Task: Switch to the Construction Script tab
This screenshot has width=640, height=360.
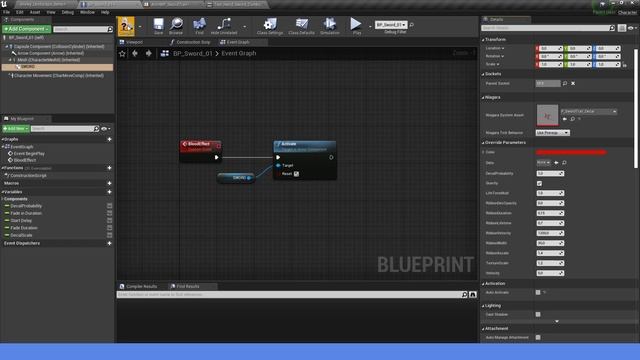Action: (x=191, y=42)
